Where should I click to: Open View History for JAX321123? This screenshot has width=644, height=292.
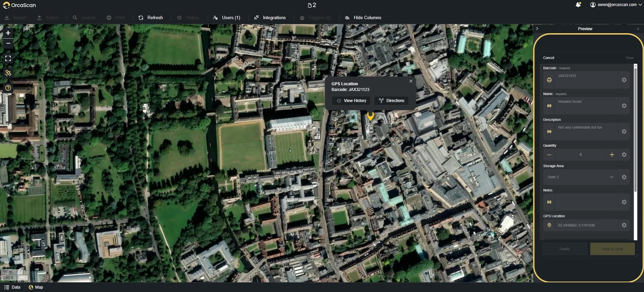coord(351,101)
